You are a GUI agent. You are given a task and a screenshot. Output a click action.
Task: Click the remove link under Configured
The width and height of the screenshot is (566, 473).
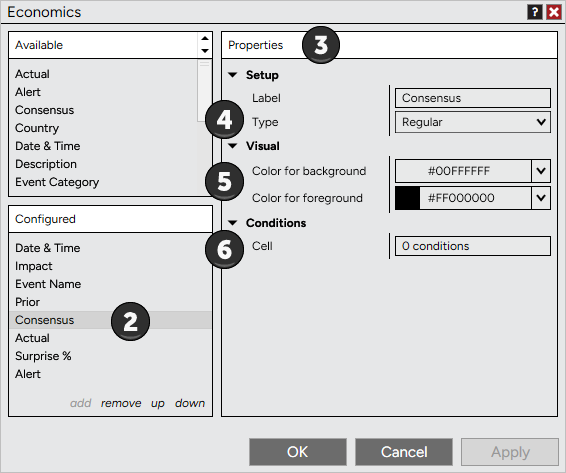point(121,403)
